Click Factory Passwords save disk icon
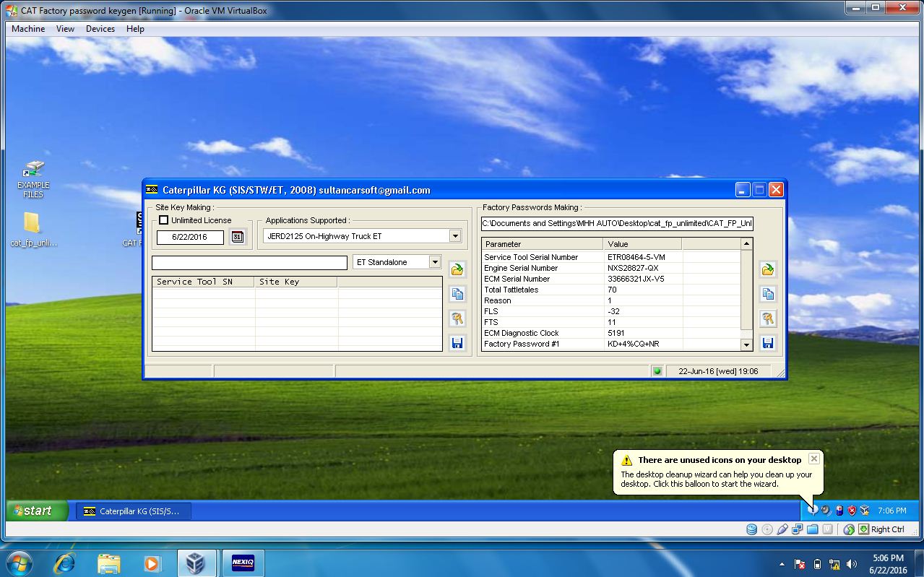The image size is (924, 577). point(767,343)
